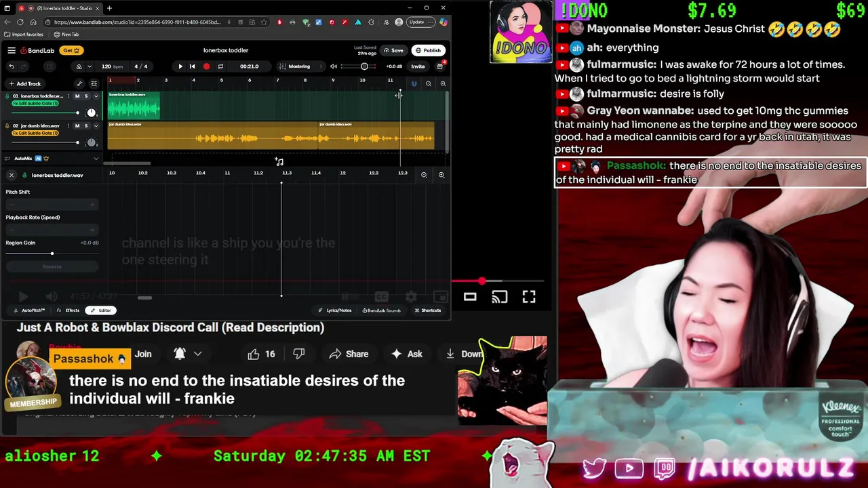Open track 02 three-dot menu

68,126
